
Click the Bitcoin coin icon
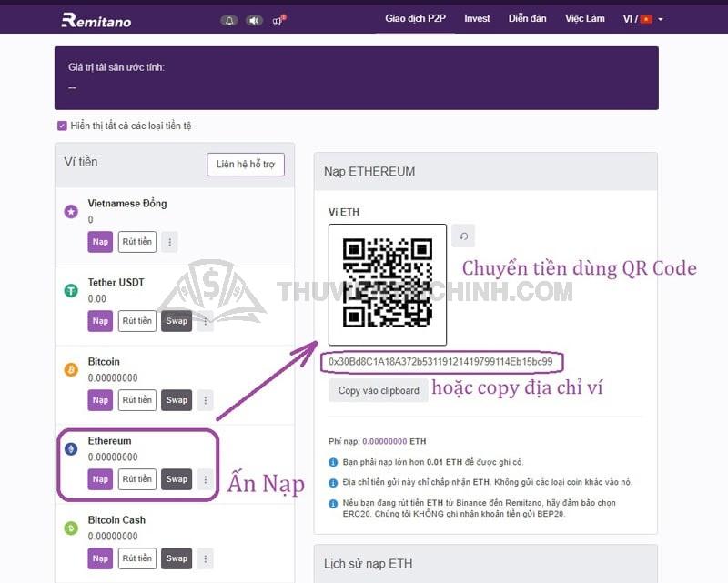click(x=71, y=370)
